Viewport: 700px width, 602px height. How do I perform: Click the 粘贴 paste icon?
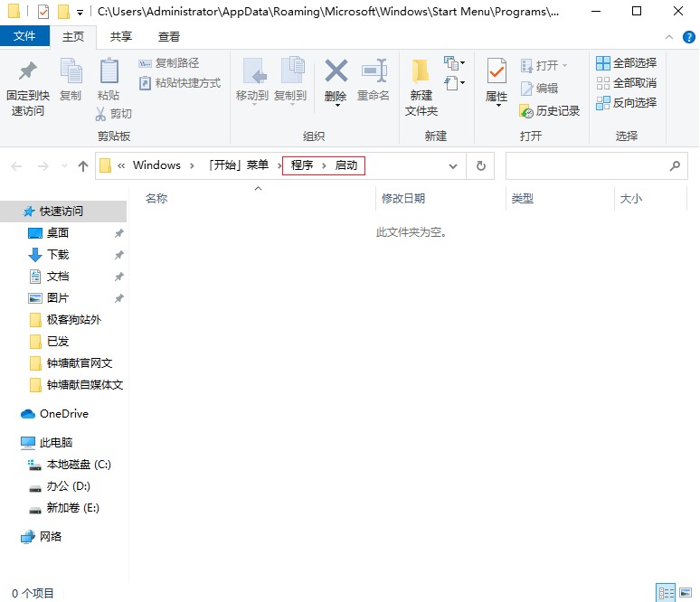click(x=109, y=72)
